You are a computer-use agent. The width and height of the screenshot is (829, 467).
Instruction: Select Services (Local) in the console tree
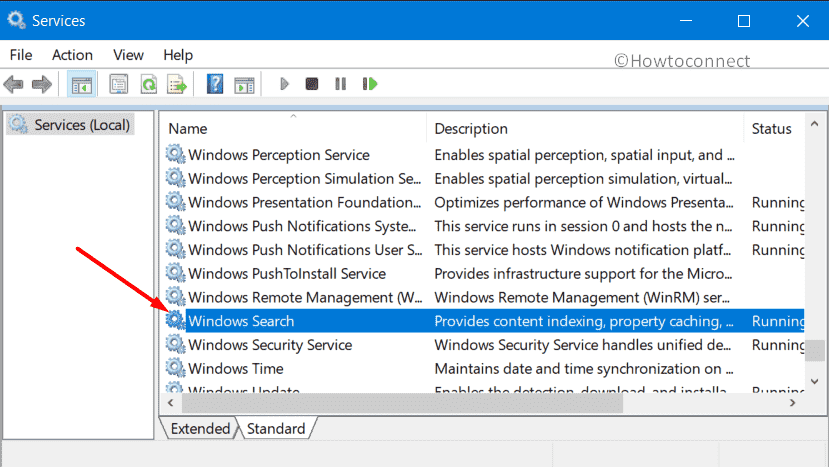pos(70,125)
